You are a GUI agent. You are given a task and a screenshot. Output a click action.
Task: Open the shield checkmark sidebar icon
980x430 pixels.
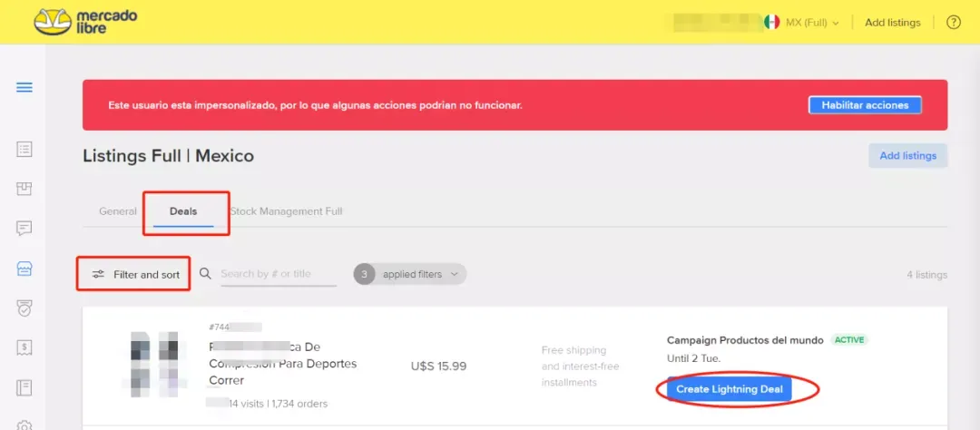tap(24, 308)
